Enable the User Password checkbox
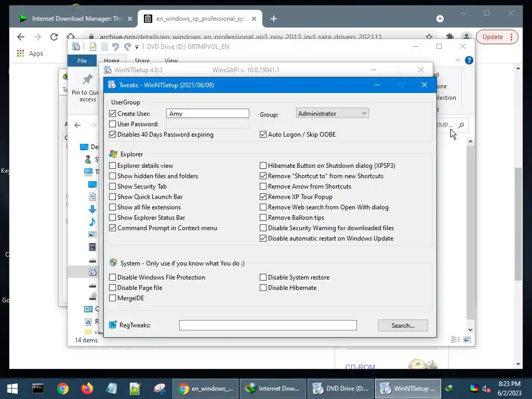This screenshot has height=399, width=532. (113, 124)
